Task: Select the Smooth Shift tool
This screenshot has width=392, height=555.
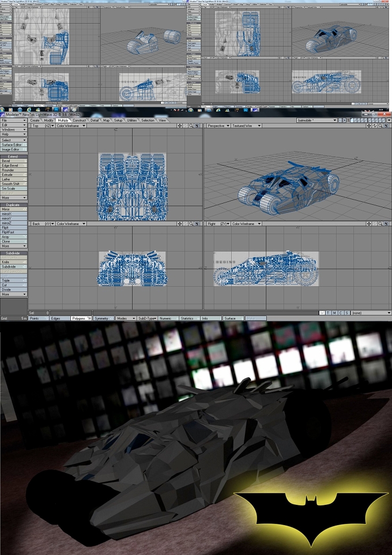Action: [13, 184]
